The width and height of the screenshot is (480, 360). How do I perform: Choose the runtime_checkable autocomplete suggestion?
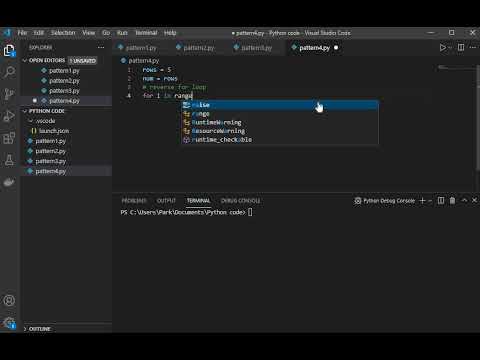pyautogui.click(x=280, y=140)
